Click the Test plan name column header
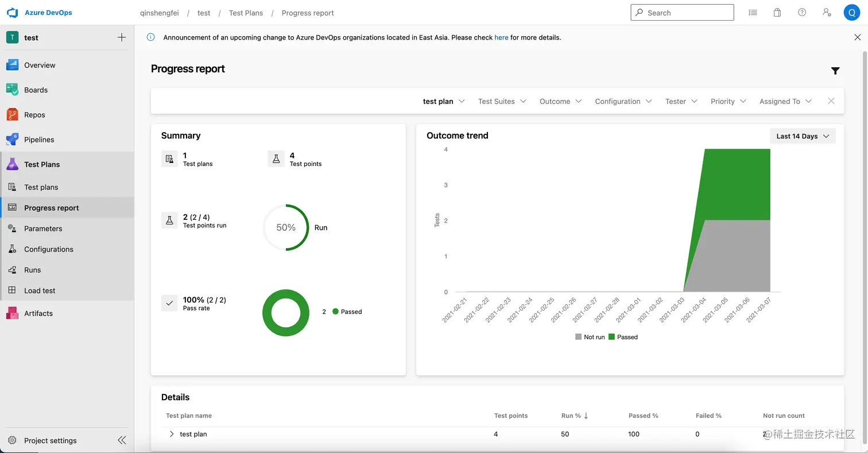This screenshot has height=453, width=868. [x=189, y=416]
